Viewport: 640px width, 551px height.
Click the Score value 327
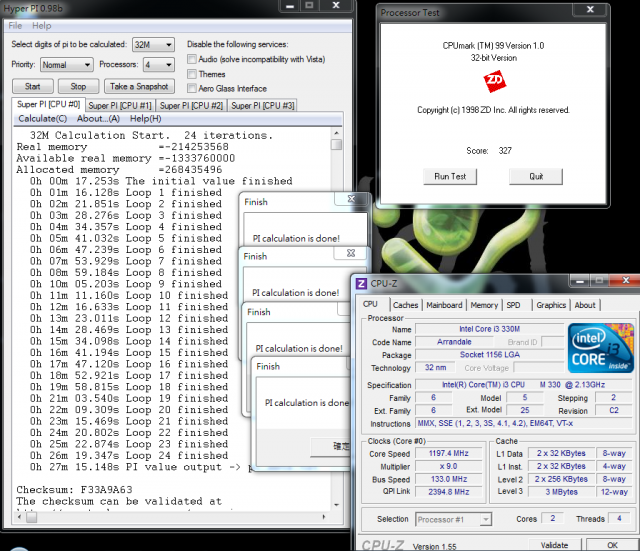(x=505, y=151)
